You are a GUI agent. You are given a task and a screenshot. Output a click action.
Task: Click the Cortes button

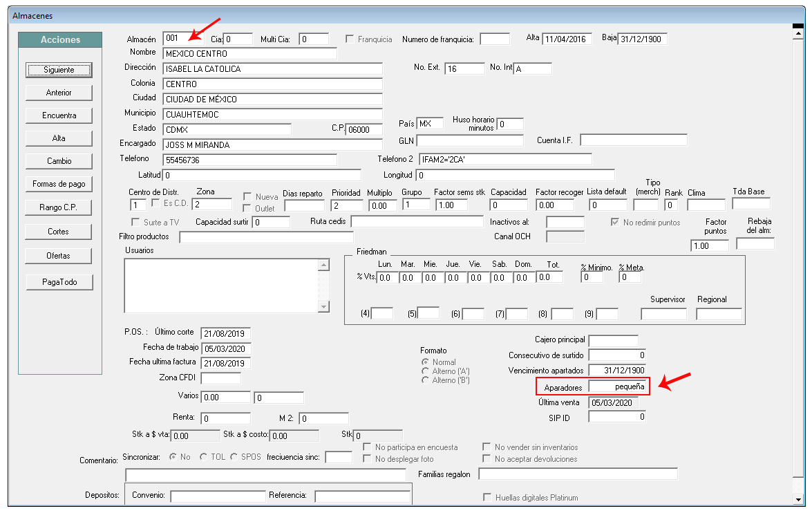59,232
